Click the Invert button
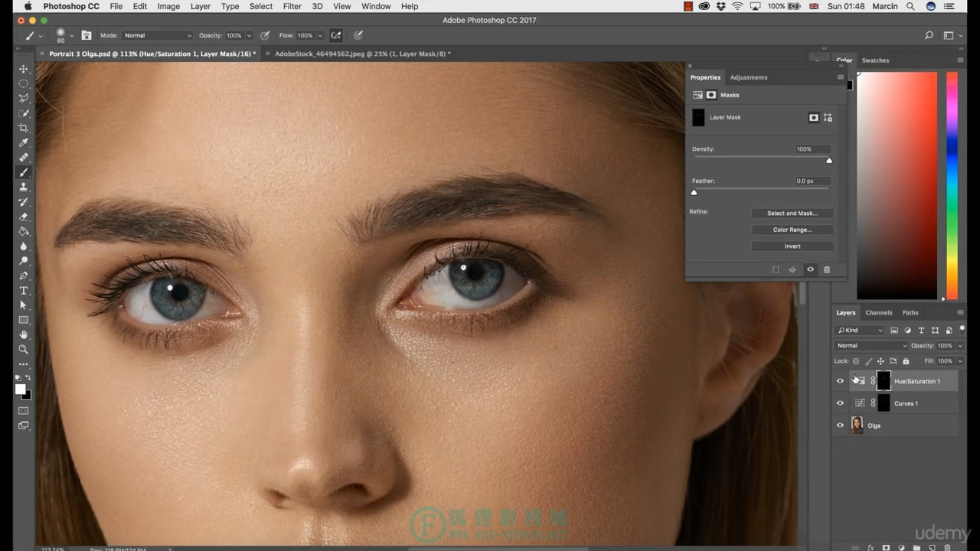Viewport: 980px width, 551px height. tap(792, 246)
